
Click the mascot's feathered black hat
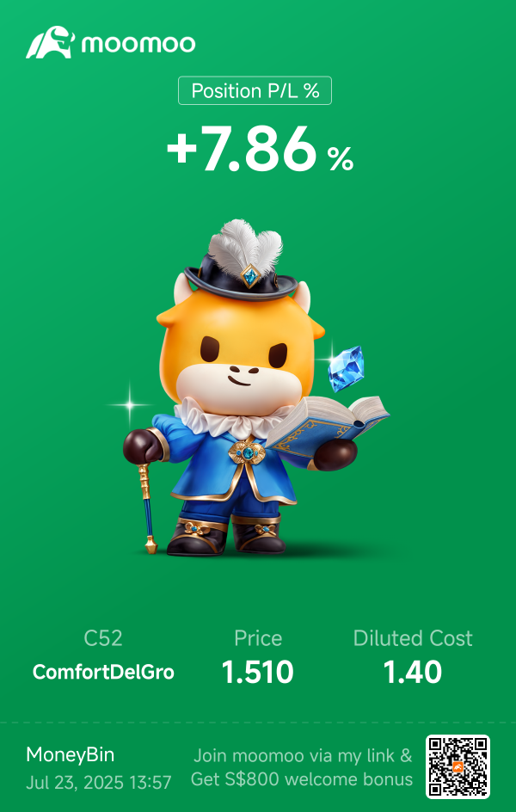pyautogui.click(x=243, y=261)
